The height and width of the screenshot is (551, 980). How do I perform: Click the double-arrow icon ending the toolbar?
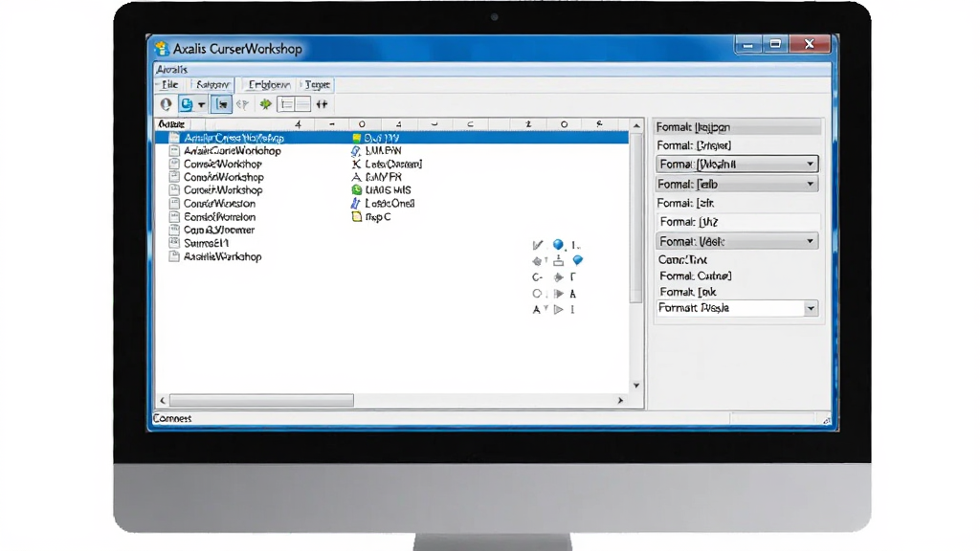click(322, 104)
